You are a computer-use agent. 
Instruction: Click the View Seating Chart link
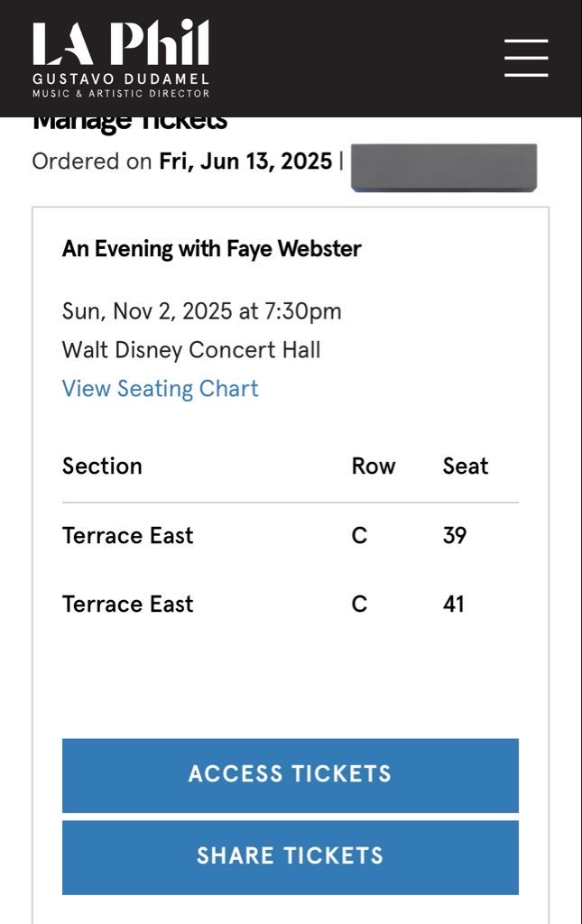(160, 389)
